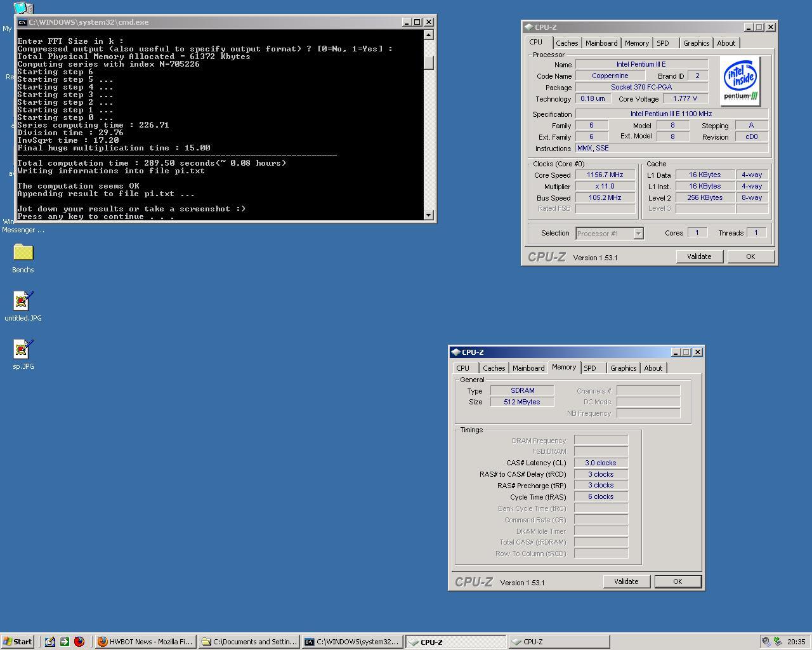Click Level 2 cache 256 KBytes value

click(705, 198)
